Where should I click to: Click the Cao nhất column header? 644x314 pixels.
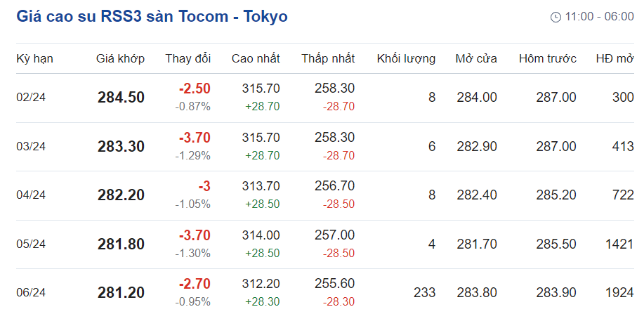256,58
